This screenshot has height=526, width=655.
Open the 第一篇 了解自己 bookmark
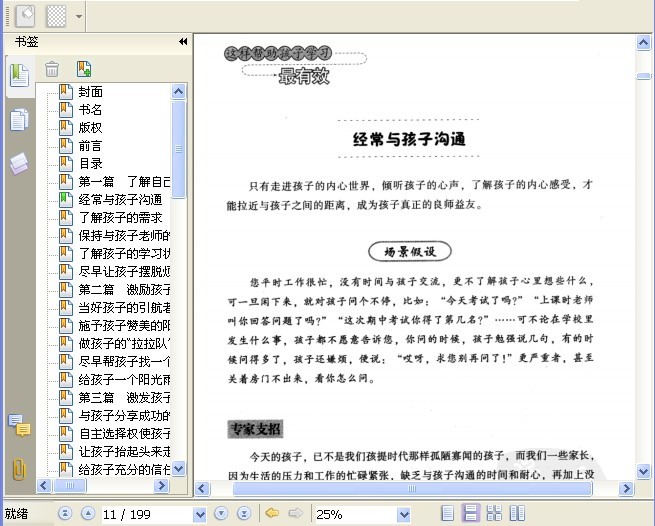click(x=124, y=182)
